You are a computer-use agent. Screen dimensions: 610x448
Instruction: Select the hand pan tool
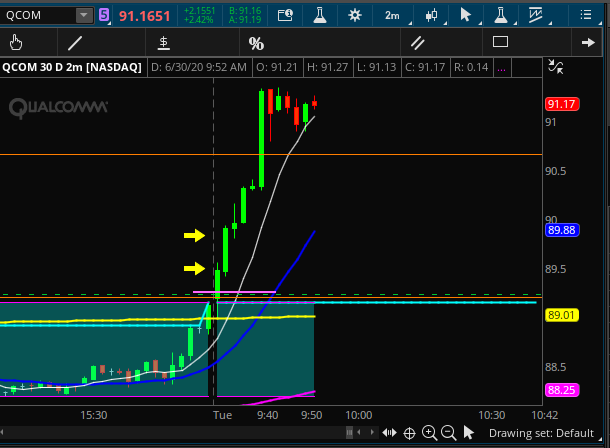point(16,43)
